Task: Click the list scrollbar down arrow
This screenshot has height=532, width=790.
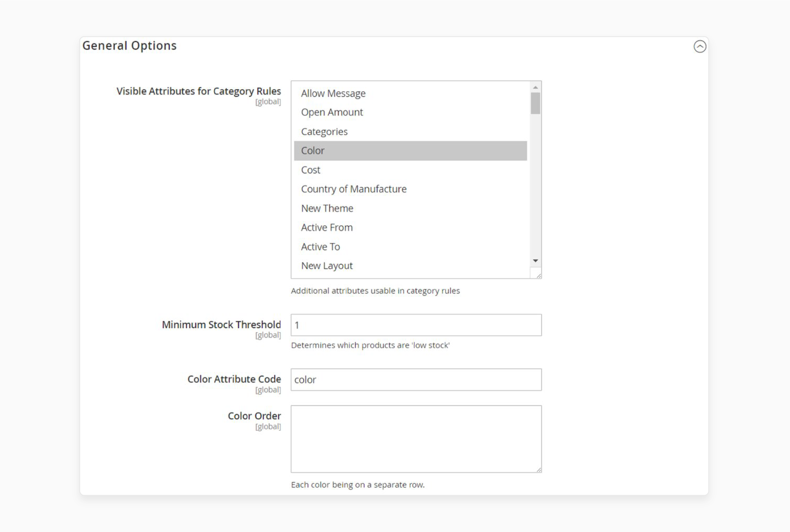Action: tap(535, 261)
